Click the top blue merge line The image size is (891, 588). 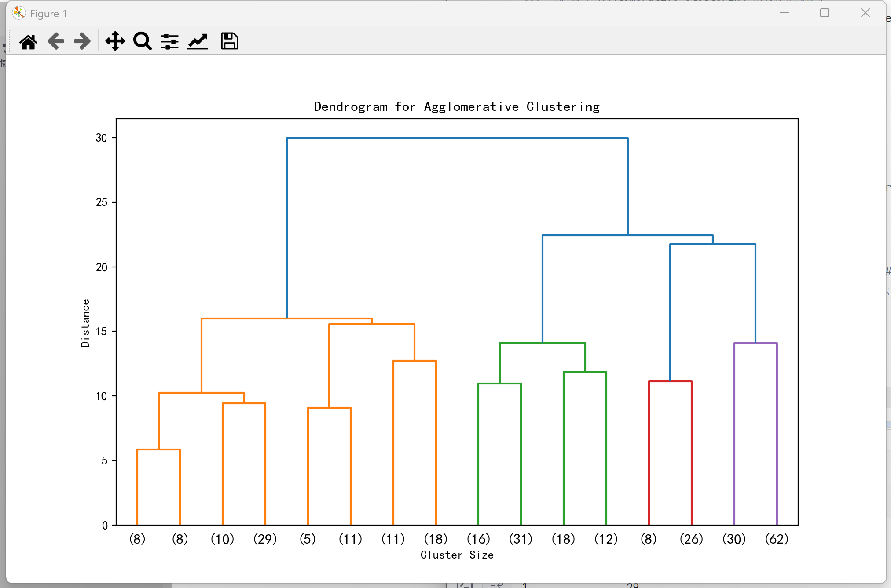(457, 138)
